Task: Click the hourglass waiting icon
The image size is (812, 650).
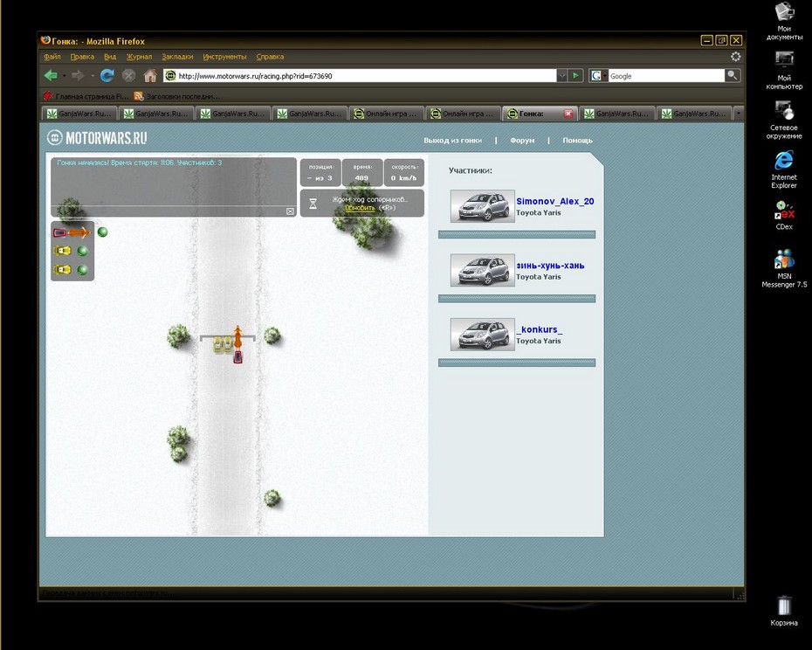Action: [313, 204]
